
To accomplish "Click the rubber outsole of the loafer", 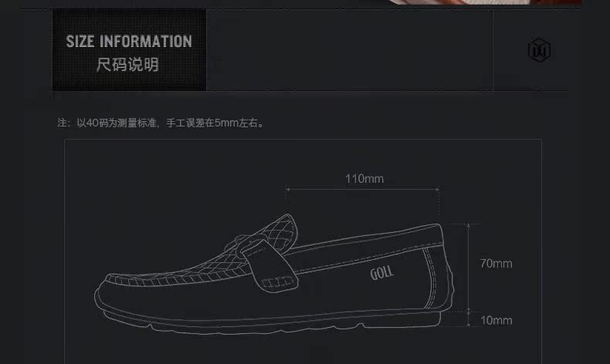I will click(x=269, y=321).
